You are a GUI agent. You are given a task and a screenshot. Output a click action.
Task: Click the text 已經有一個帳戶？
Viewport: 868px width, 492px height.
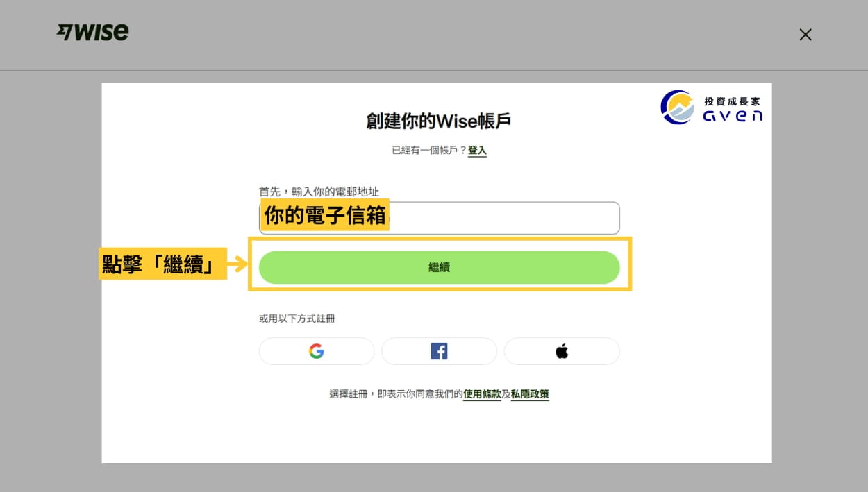[429, 150]
